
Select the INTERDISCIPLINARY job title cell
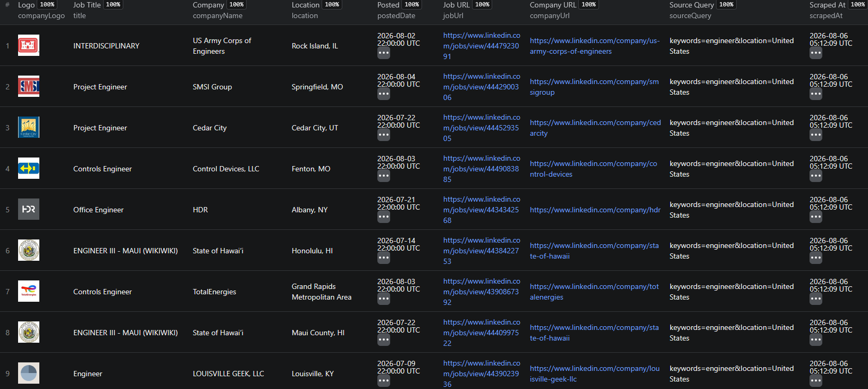[106, 46]
